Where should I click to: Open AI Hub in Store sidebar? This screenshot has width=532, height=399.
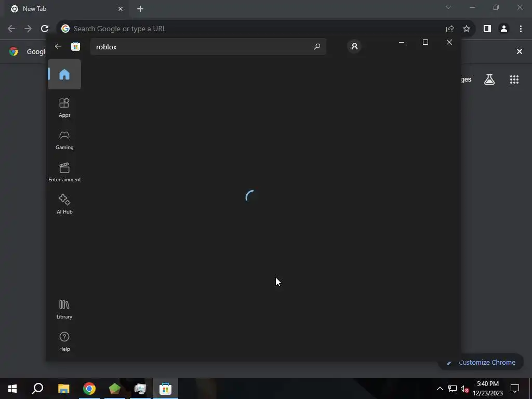(x=64, y=204)
